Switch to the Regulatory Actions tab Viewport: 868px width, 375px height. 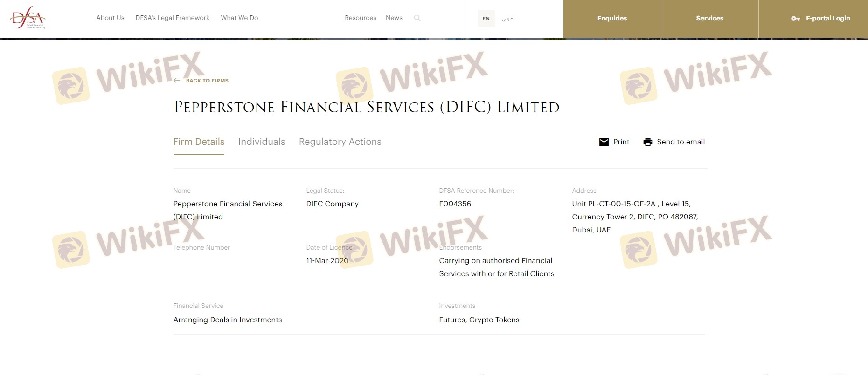340,142
